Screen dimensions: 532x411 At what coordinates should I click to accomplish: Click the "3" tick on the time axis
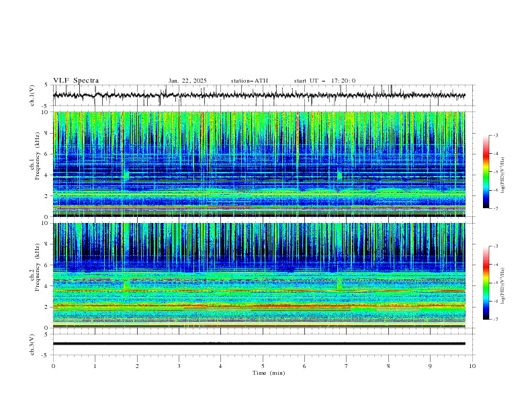pos(179,366)
